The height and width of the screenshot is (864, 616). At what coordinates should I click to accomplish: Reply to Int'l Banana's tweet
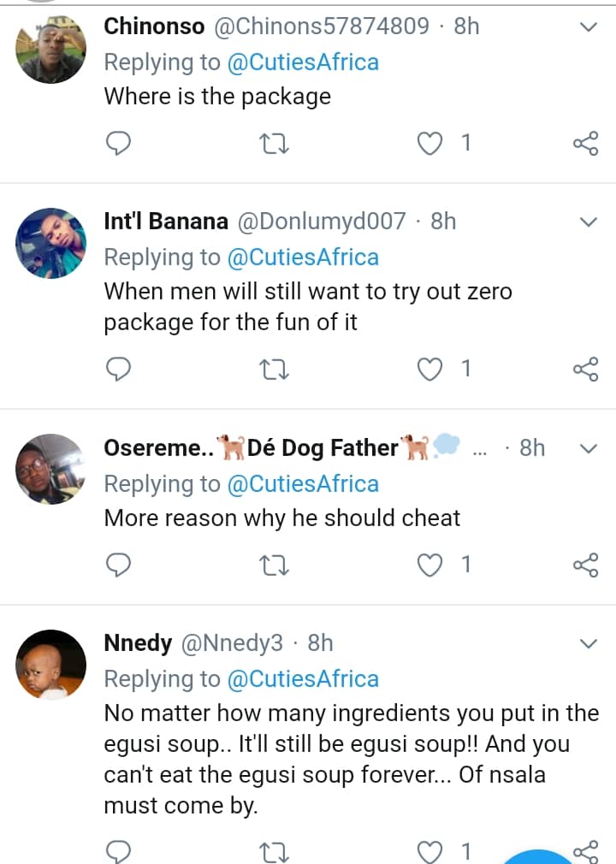(117, 369)
